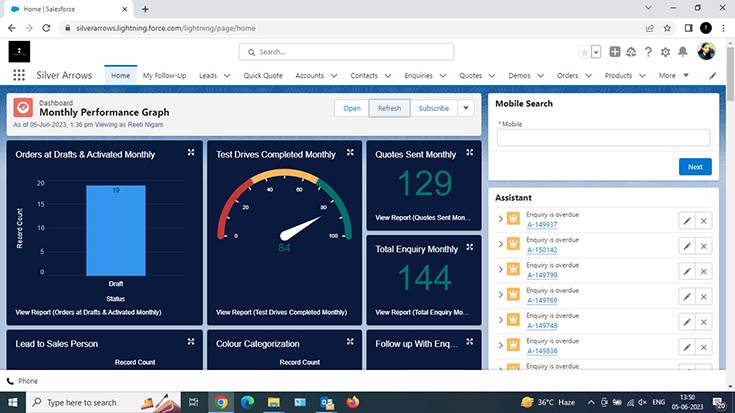Open the Phone utility bar item

tap(22, 381)
